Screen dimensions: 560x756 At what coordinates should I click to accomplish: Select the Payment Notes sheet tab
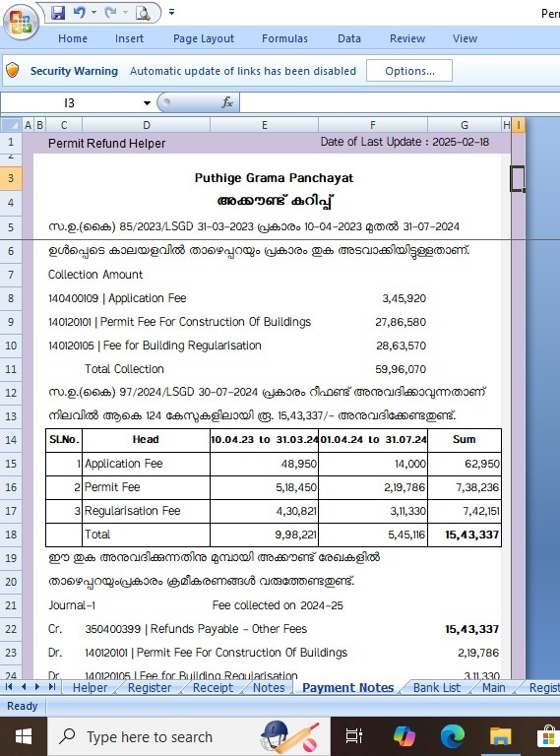click(x=348, y=687)
